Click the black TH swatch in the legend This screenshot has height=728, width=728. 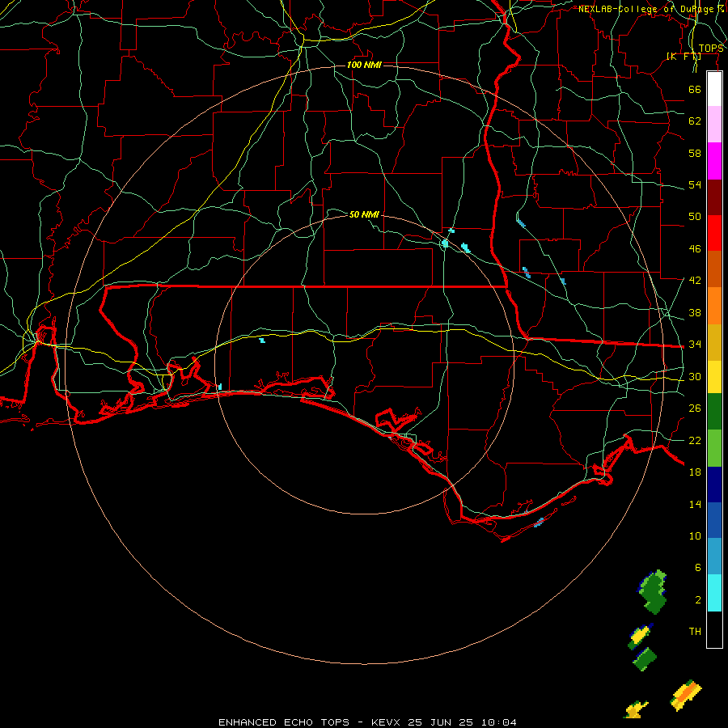[x=714, y=629]
